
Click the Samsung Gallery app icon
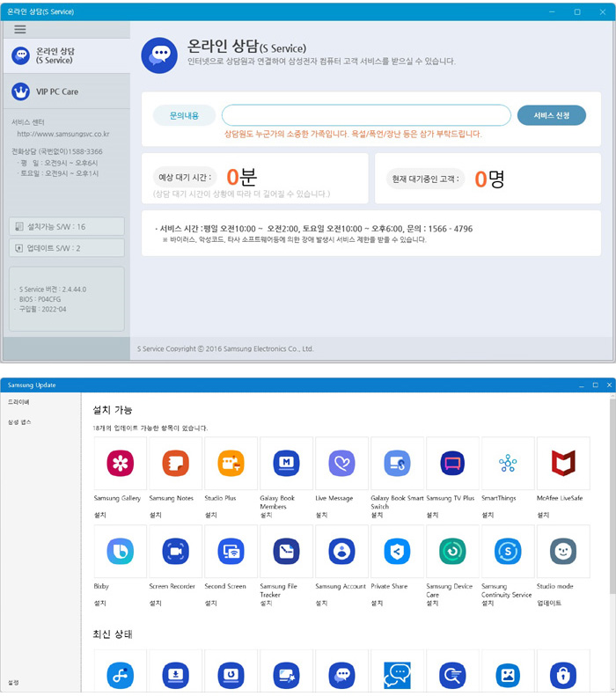coord(120,463)
